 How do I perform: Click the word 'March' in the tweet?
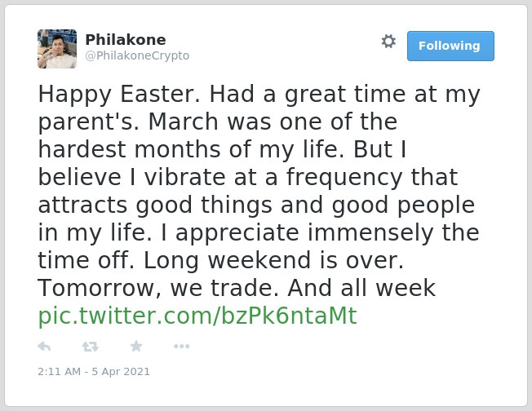coord(184,122)
